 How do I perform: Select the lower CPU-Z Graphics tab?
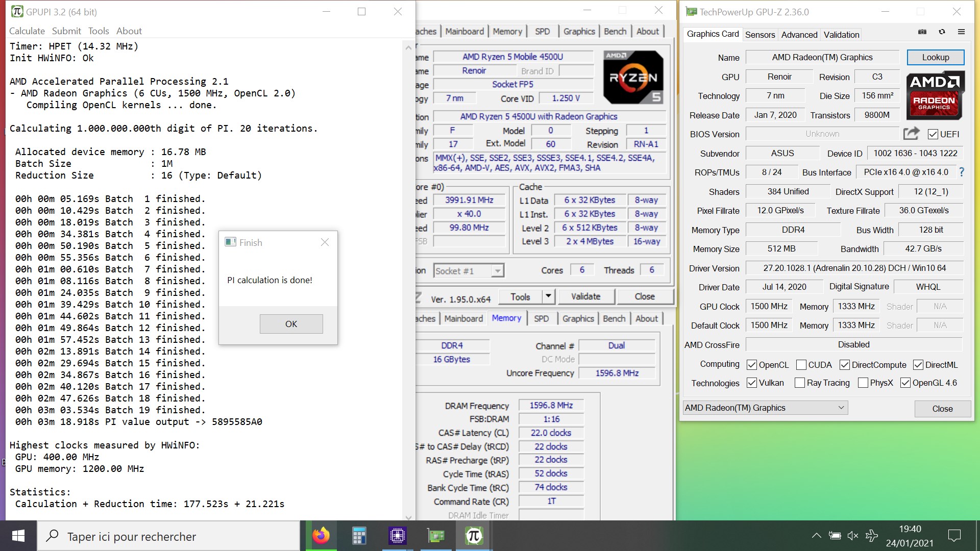click(578, 318)
